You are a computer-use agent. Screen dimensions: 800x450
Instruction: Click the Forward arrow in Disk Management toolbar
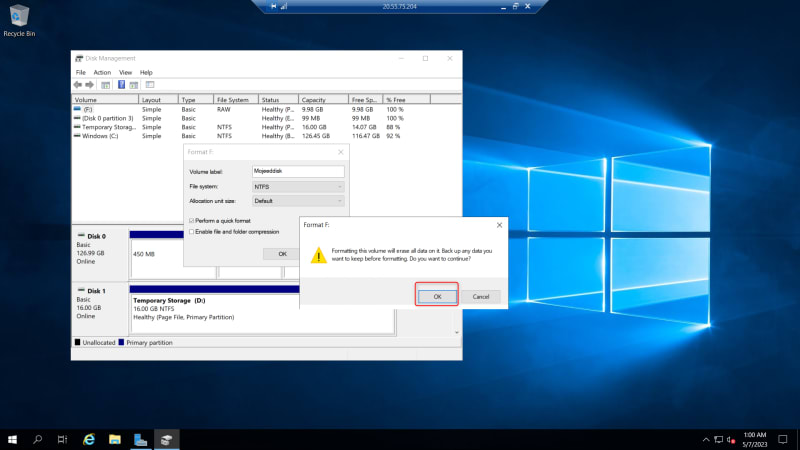tap(89, 85)
